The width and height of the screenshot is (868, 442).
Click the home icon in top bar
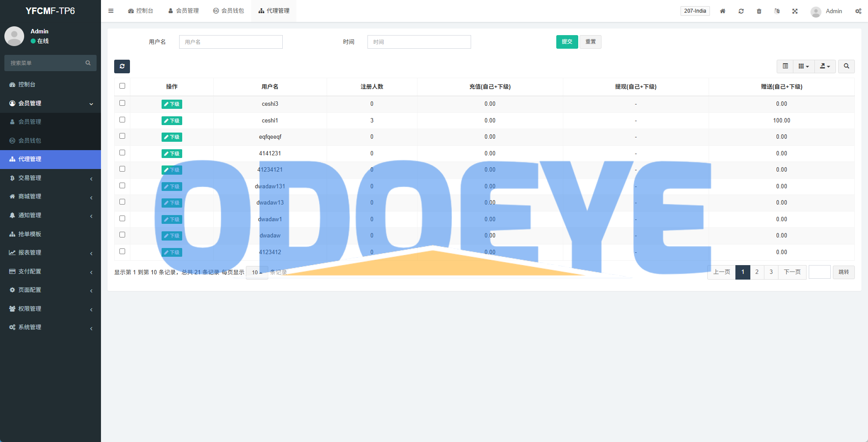[723, 11]
